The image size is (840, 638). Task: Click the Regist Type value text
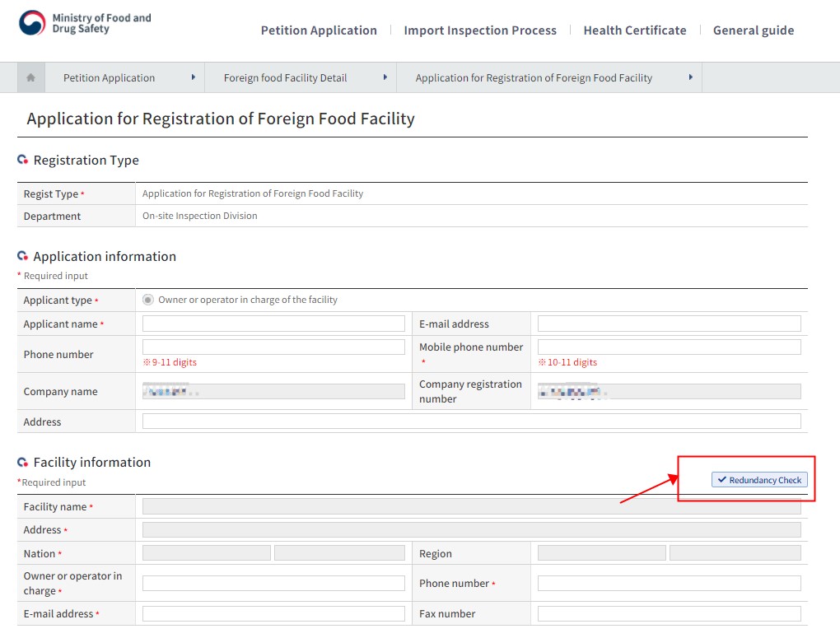(252, 193)
